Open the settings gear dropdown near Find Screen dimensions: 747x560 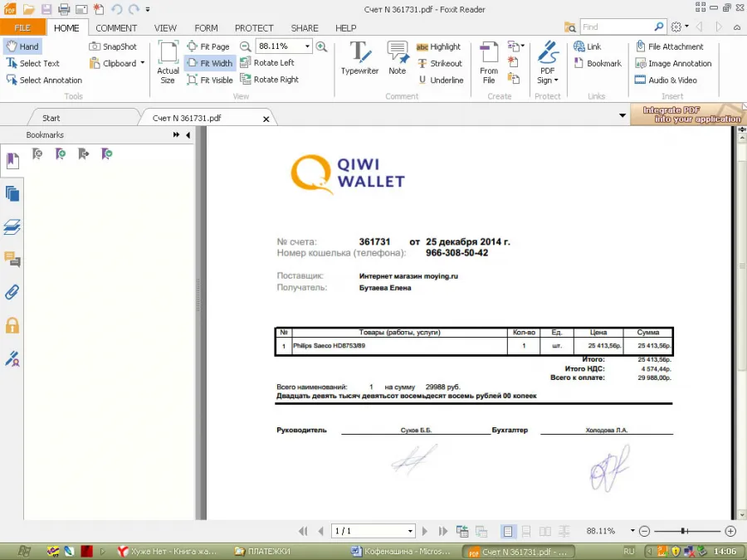coord(680,27)
